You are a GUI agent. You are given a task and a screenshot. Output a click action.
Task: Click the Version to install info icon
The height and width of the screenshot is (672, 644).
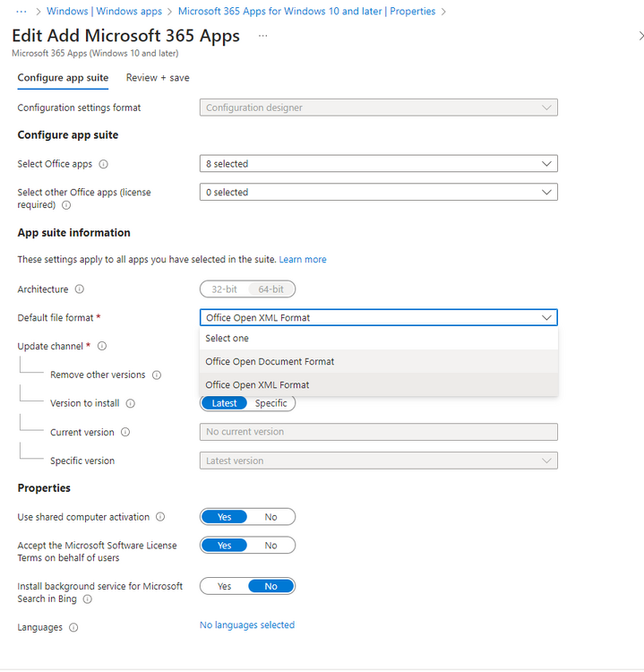[x=130, y=404]
